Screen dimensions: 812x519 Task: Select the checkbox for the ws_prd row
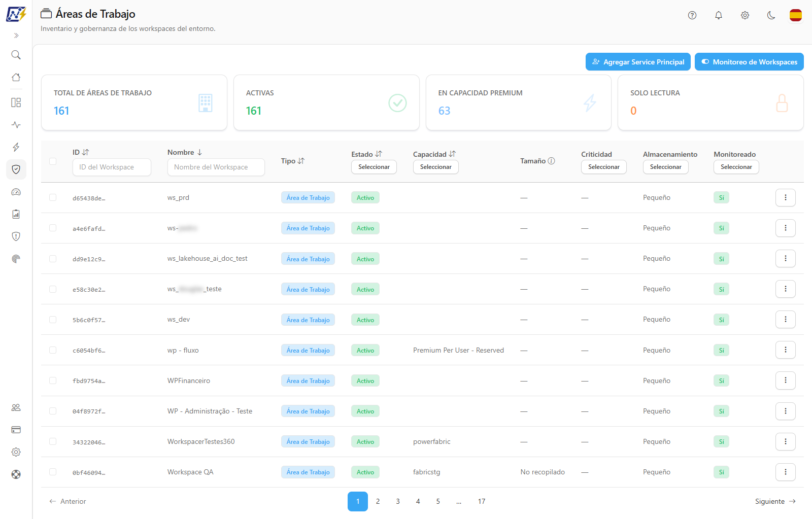[x=53, y=197]
